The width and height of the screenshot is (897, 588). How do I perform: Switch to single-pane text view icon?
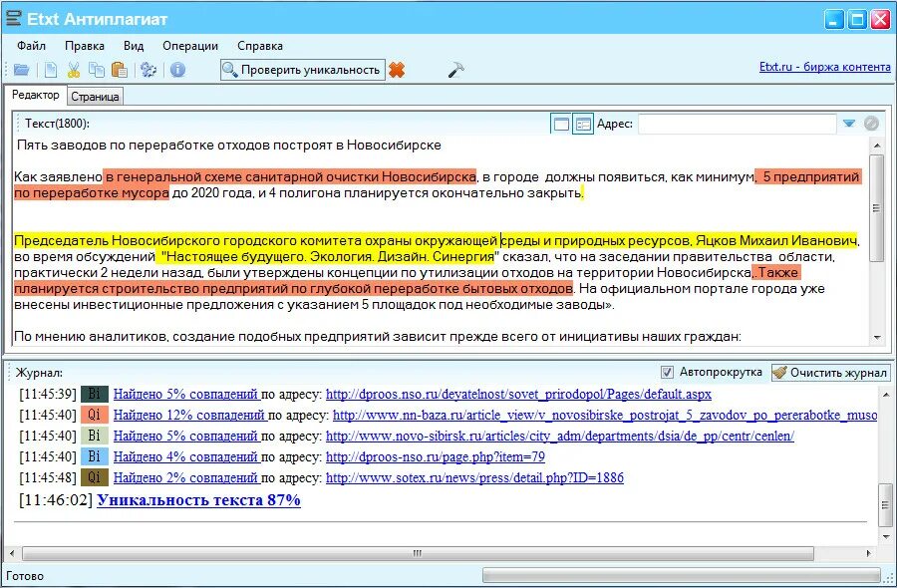[x=561, y=124]
